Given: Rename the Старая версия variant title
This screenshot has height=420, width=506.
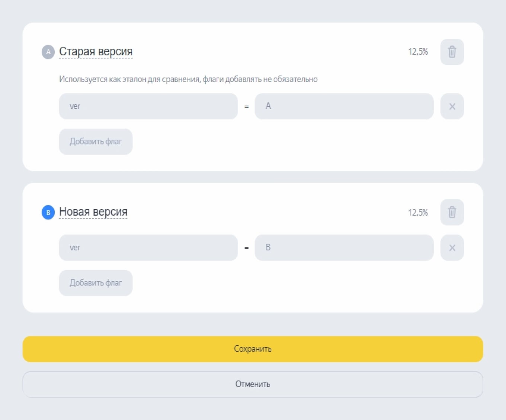Looking at the screenshot, I should pos(96,51).
